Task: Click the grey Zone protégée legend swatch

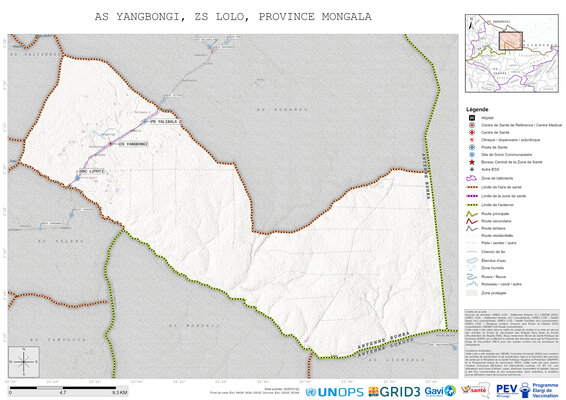Action: [x=472, y=293]
